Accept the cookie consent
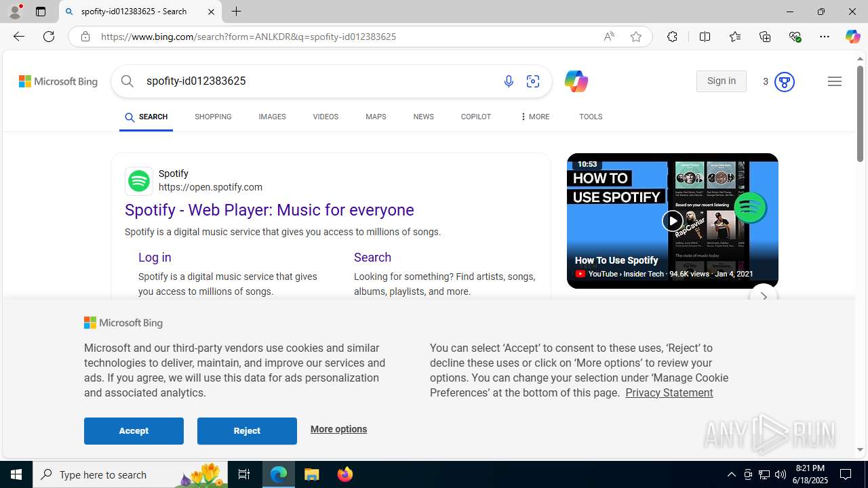 [134, 431]
